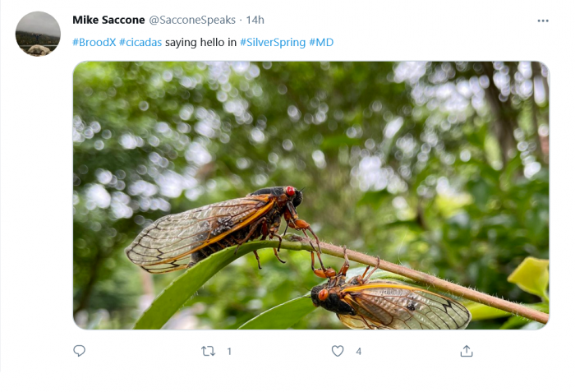Retweet this cicada tweet
Image resolution: width=575 pixels, height=392 pixels.
click(x=209, y=351)
